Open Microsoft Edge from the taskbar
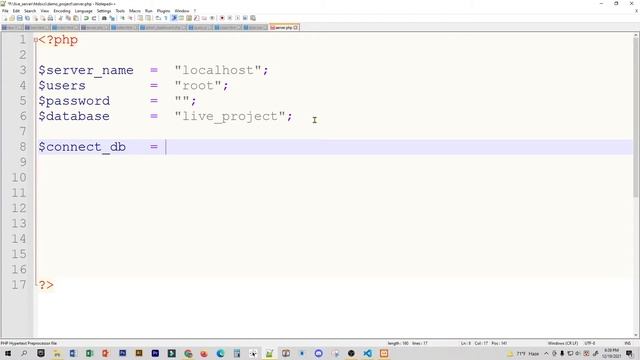 point(220,353)
